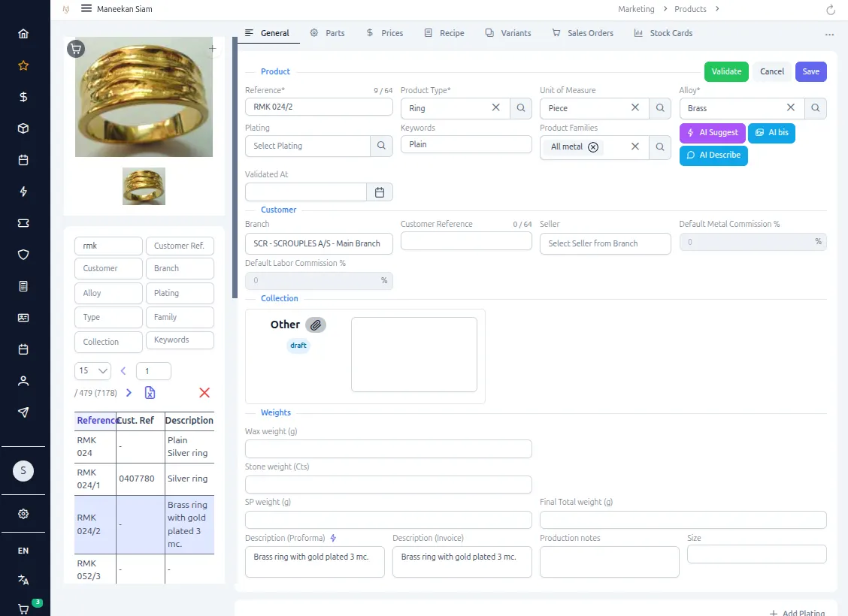Toggle the hamburger menu icon
The height and width of the screenshot is (616, 848).
pos(86,9)
